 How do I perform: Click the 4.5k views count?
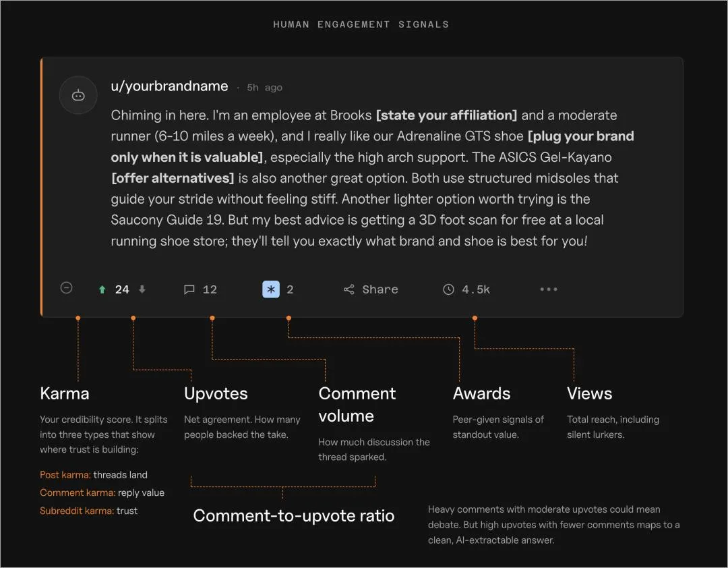tap(475, 289)
